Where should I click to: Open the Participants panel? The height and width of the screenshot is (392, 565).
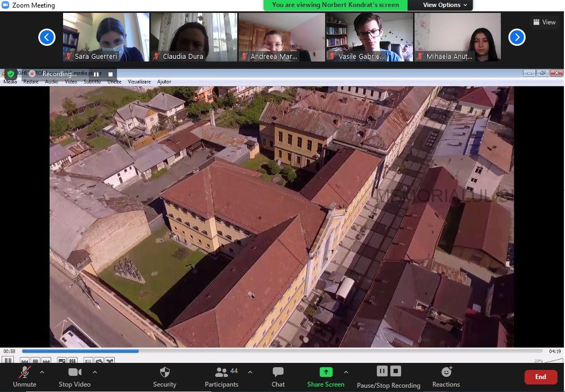click(221, 377)
